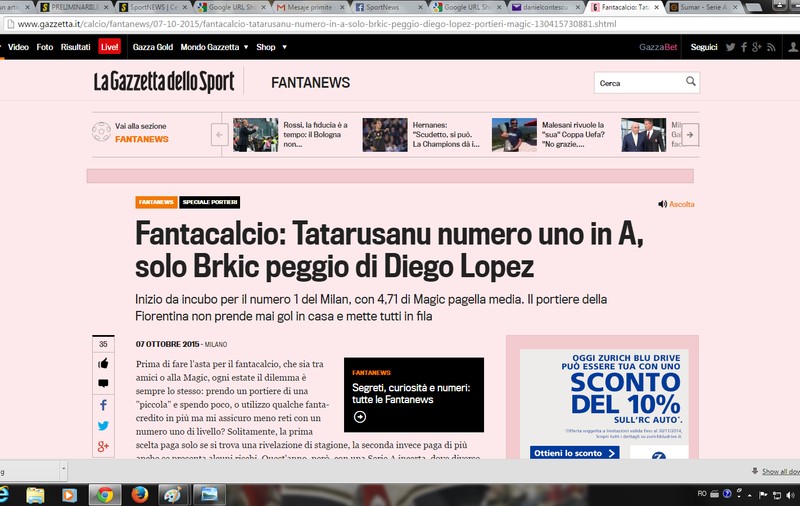
Task: Open comments via speech bubble icon
Action: [103, 383]
